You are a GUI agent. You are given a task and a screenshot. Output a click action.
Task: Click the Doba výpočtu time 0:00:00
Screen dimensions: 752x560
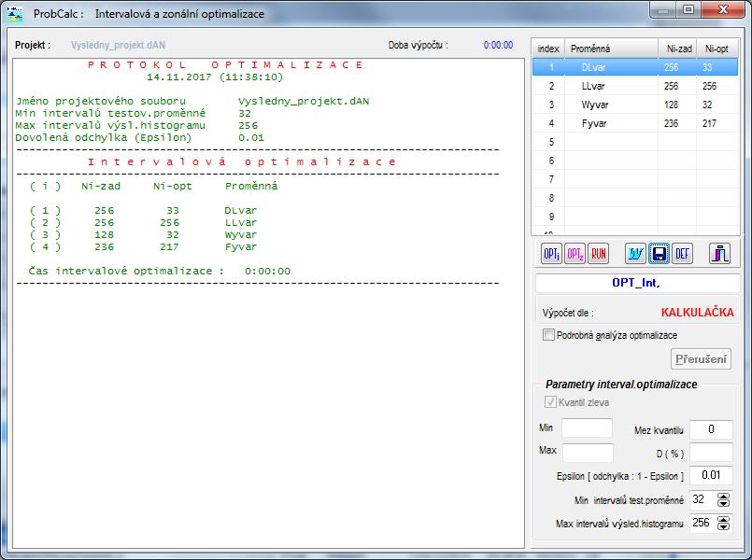[x=498, y=45]
